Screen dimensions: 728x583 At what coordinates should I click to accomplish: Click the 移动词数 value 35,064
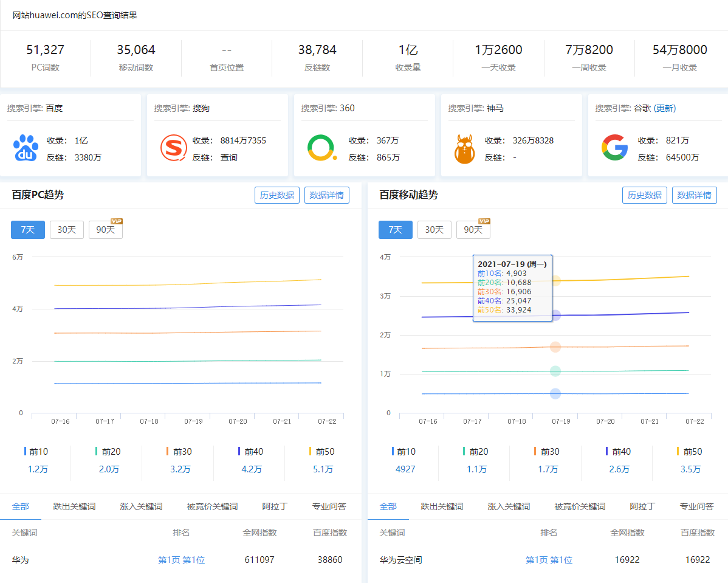tap(136, 50)
